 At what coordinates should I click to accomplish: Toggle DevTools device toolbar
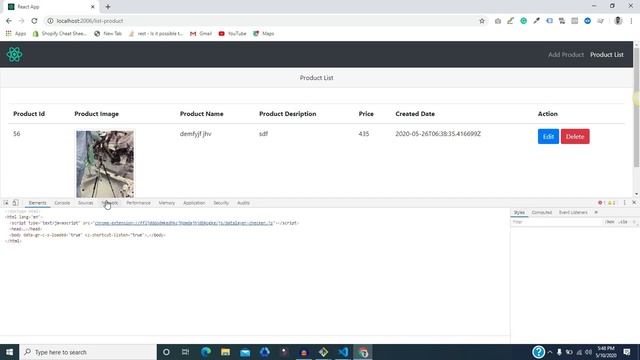coord(15,203)
